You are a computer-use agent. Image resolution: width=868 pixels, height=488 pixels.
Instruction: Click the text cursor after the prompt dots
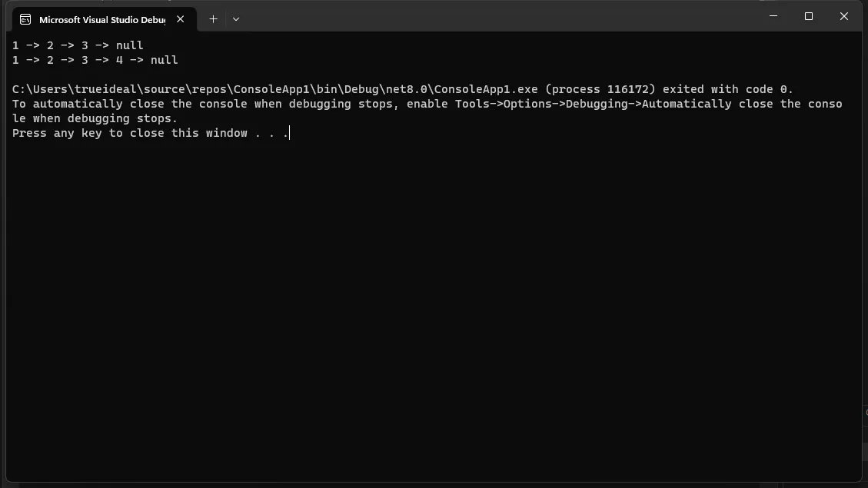point(290,133)
